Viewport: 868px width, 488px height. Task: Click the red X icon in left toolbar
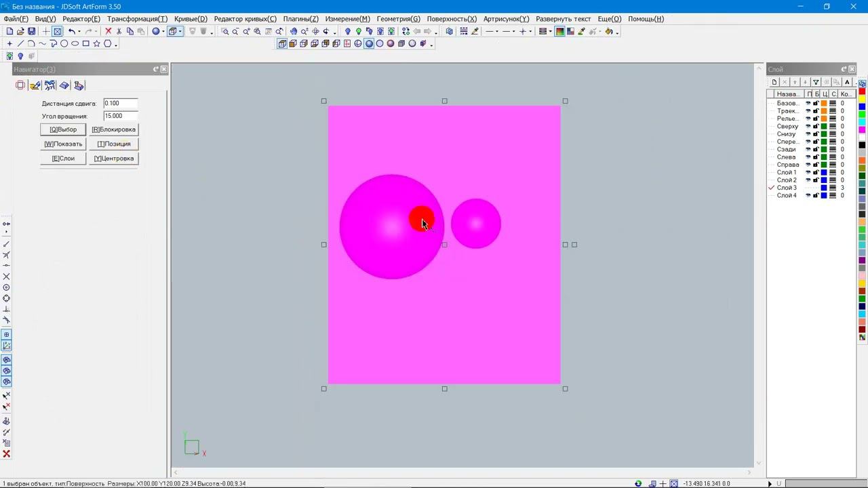point(7,454)
